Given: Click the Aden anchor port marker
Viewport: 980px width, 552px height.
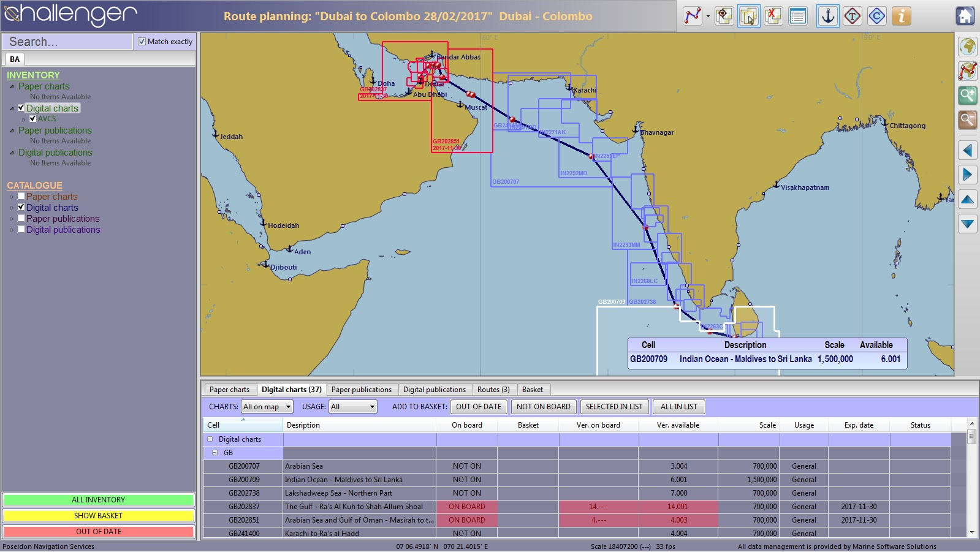Looking at the screenshot, I should 290,249.
